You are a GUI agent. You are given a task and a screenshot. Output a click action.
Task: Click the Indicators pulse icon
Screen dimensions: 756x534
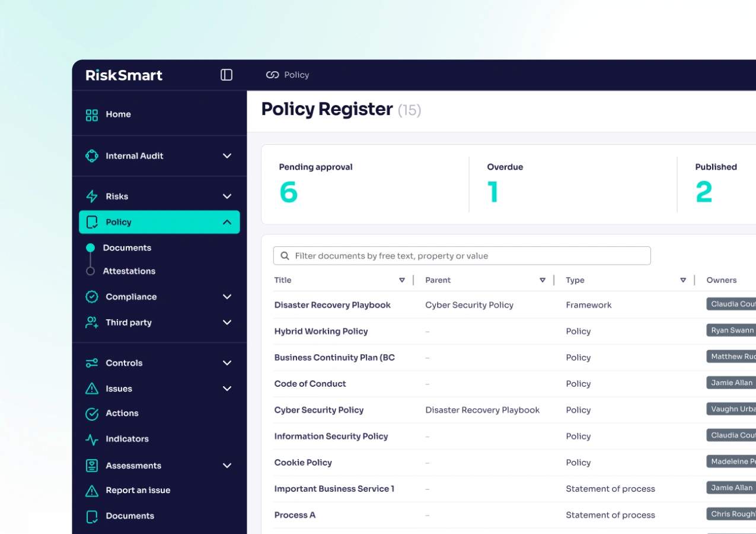(x=92, y=440)
